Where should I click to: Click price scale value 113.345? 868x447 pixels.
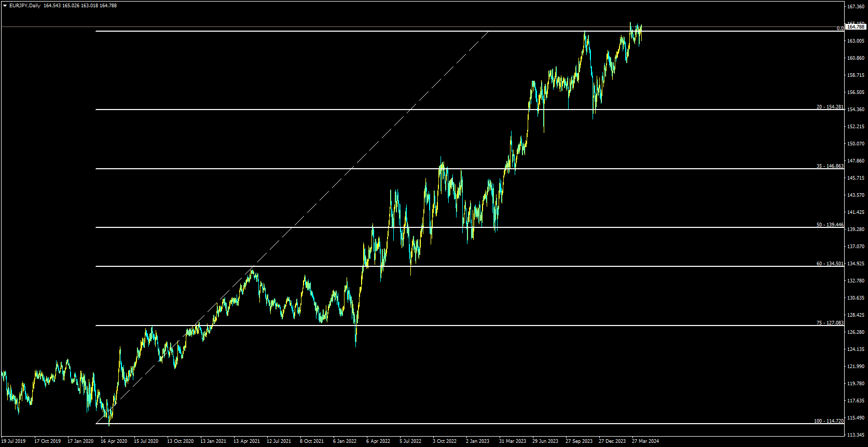[856, 435]
